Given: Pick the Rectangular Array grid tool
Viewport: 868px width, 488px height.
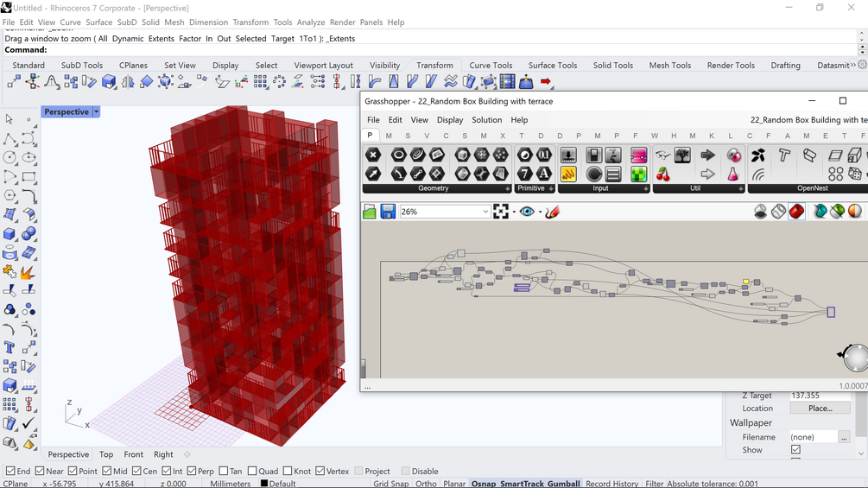Looking at the screenshot, I should (260, 82).
